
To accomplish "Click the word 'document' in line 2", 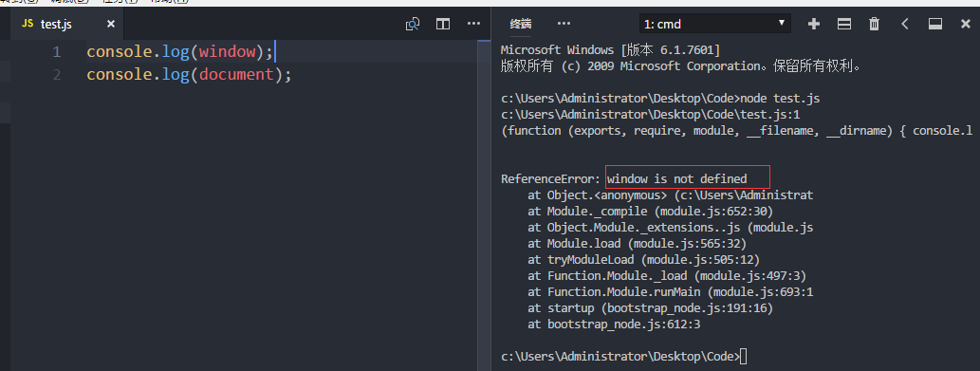I will pos(237,75).
